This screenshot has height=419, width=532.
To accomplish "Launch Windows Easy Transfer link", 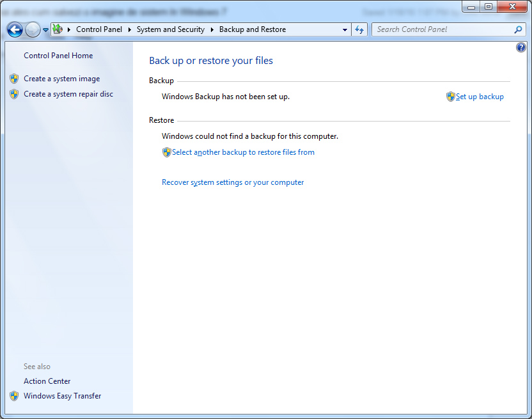I will click(63, 396).
